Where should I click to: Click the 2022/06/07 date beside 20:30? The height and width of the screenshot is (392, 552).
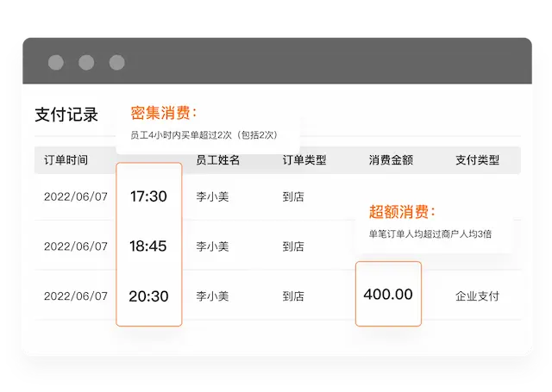(x=76, y=296)
